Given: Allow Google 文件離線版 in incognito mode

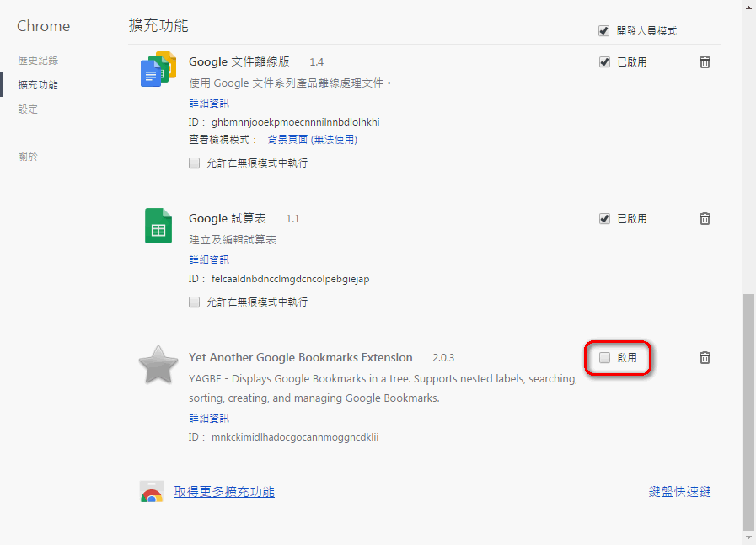Looking at the screenshot, I should [x=194, y=163].
